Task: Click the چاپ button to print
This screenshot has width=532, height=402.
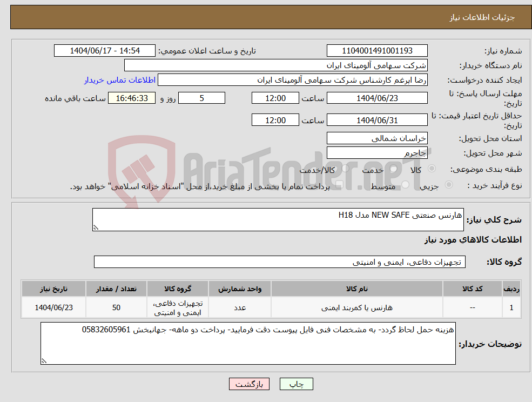Action: (295, 384)
